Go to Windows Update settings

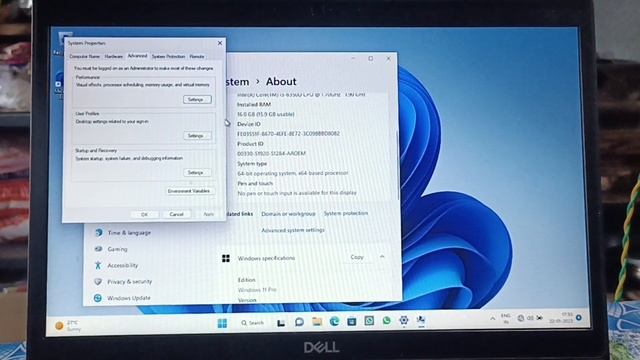pos(129,298)
